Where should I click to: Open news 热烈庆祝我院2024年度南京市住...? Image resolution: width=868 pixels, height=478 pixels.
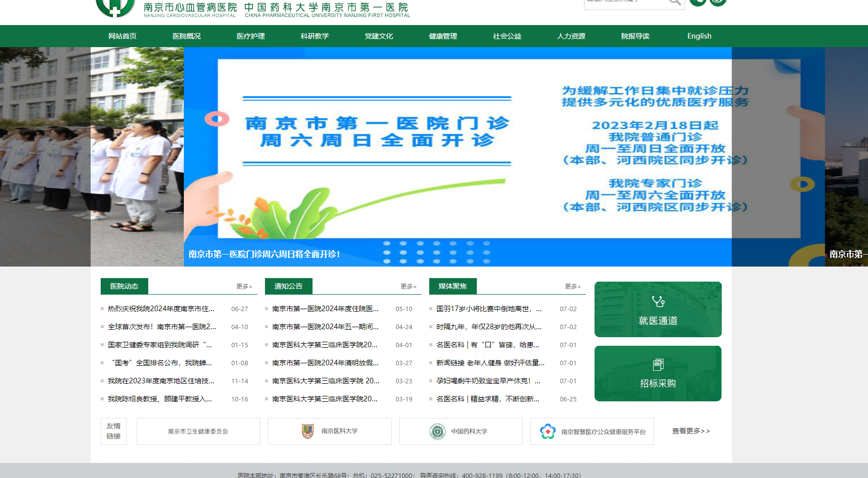[x=161, y=309]
